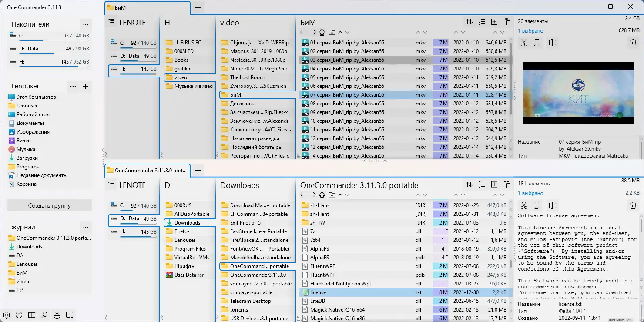The width and height of the screenshot is (644, 322).
Task: Select User Data.rar in D: column
Action: pos(189,275)
